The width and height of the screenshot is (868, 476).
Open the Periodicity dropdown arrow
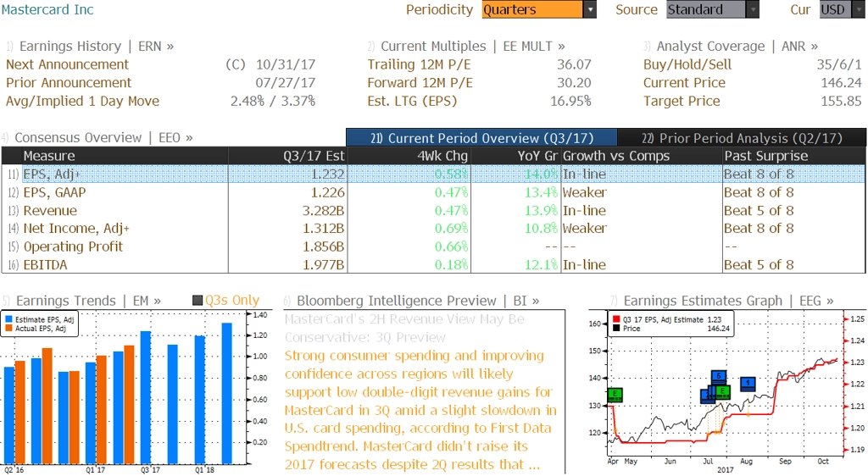pos(590,9)
